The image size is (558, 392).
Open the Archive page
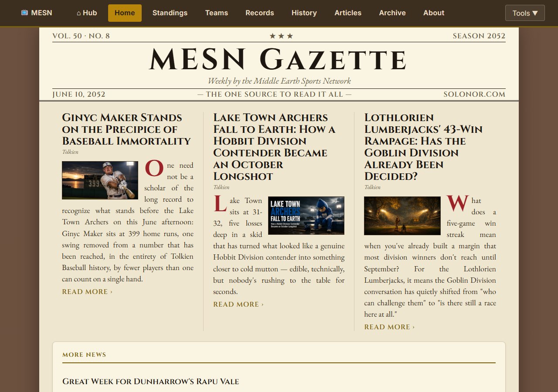tap(392, 13)
